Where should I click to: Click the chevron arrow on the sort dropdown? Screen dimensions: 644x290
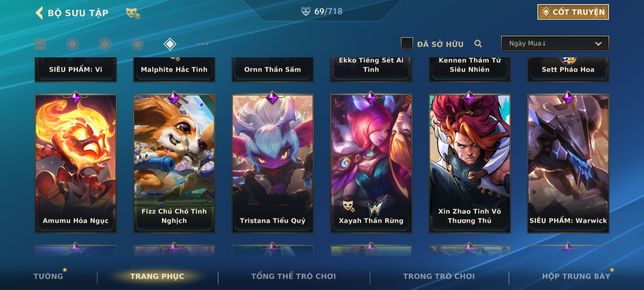point(598,44)
